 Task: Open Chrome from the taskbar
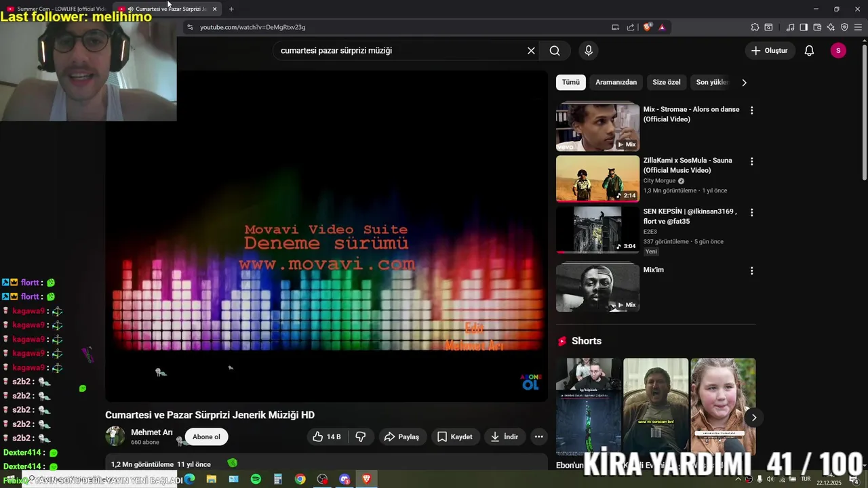pyautogui.click(x=300, y=479)
